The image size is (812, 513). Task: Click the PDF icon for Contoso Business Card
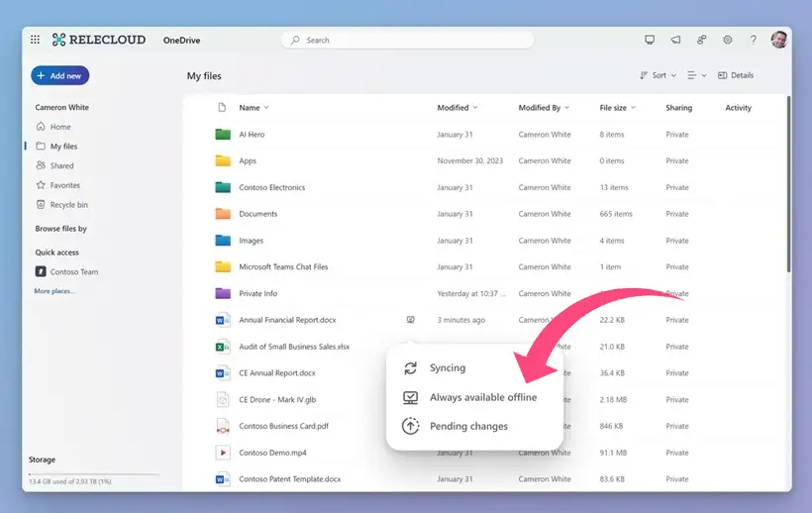coord(223,426)
